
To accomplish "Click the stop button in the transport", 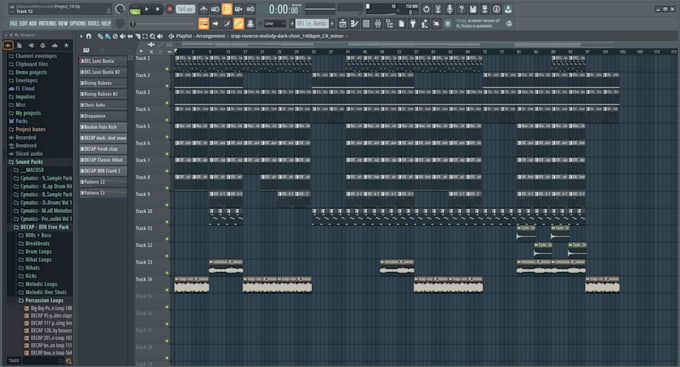I will 157,9.
